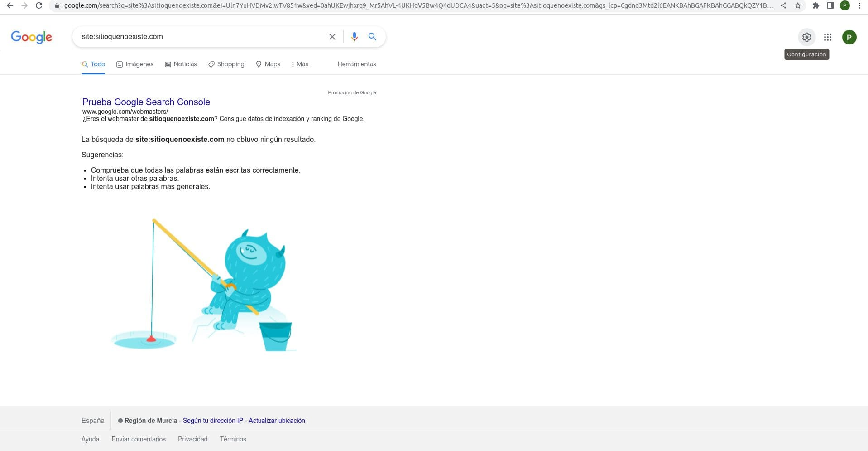Image resolution: width=868 pixels, height=451 pixels.
Task: Switch to the Noticias tab
Action: 181,64
